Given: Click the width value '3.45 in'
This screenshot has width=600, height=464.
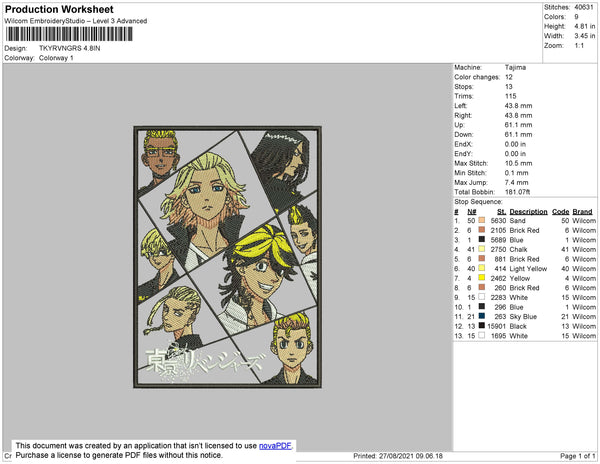Looking at the screenshot, I should click(x=585, y=36).
